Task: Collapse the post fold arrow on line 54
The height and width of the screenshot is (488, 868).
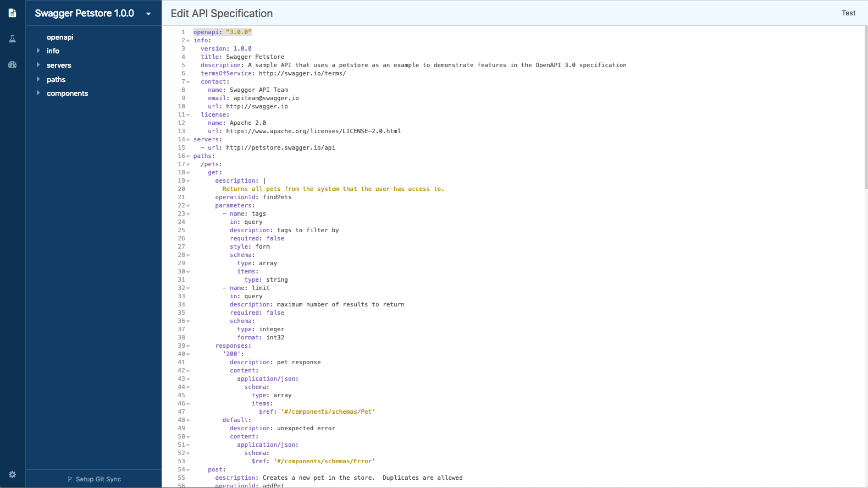Action: point(188,470)
